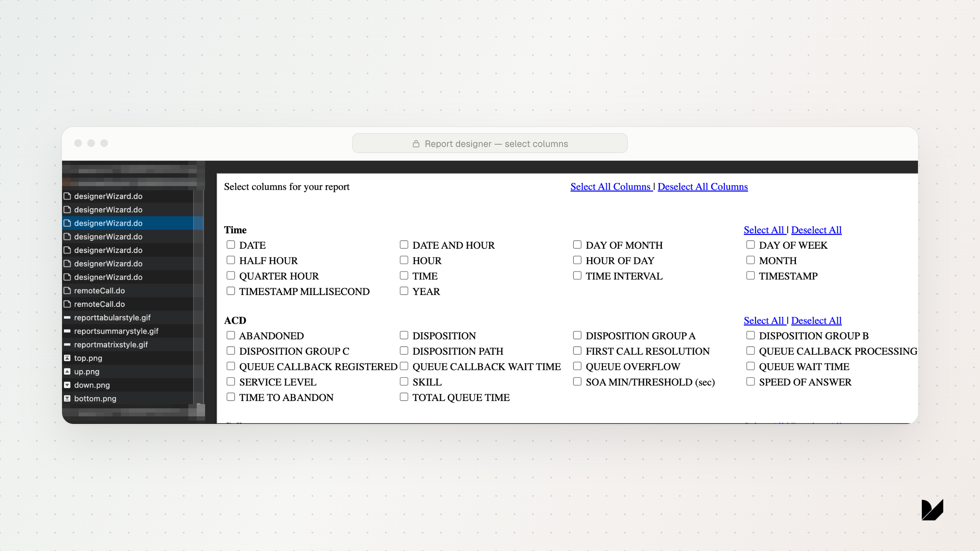Tick the DISPOSITION checkbox
The width and height of the screenshot is (980, 551).
click(x=404, y=335)
